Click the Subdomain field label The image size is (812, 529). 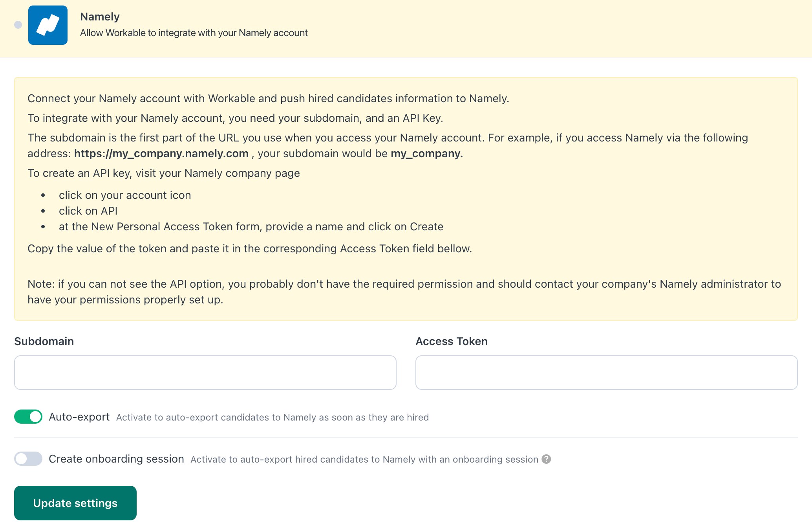44,341
